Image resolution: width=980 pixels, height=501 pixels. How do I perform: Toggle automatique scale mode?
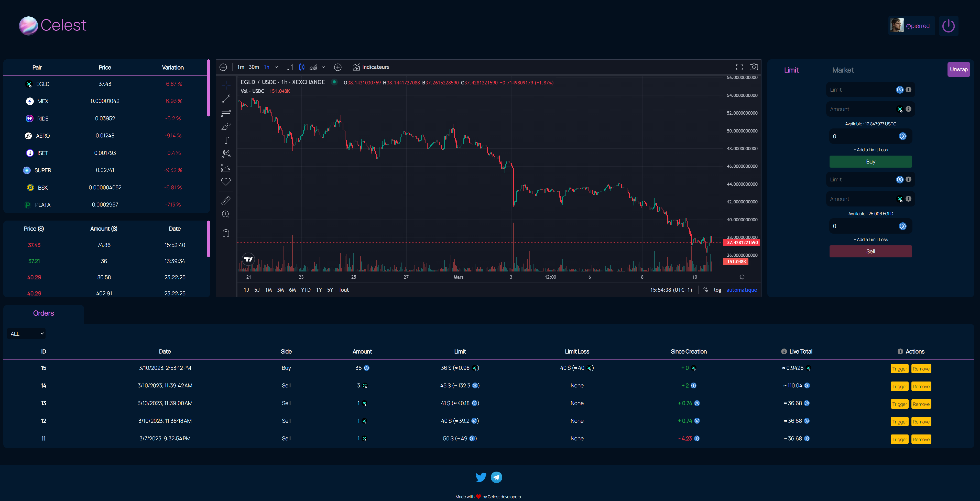pos(742,290)
